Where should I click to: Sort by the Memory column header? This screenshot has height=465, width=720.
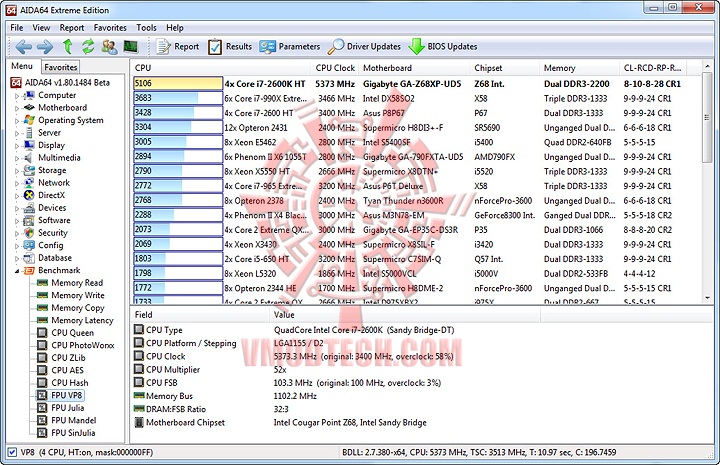point(579,67)
